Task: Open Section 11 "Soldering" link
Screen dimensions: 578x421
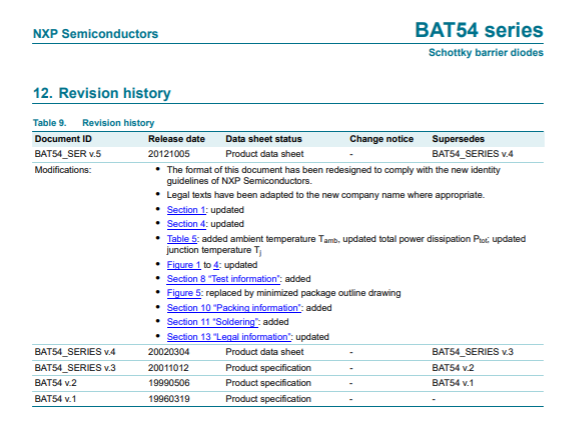Action: (x=212, y=322)
